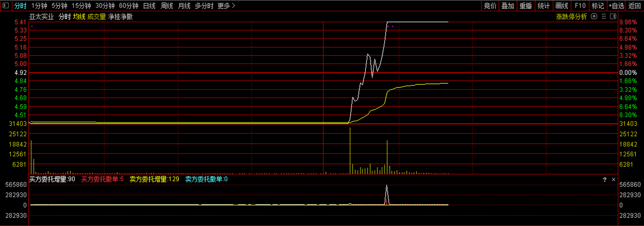
Task: Switch to the 5分钟 period tab
Action: coord(60,6)
